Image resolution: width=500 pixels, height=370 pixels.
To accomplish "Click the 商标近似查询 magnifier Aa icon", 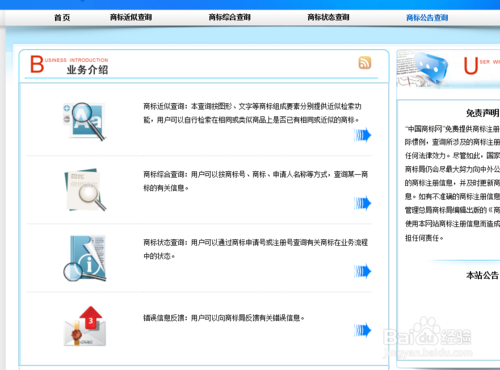I will (85, 121).
